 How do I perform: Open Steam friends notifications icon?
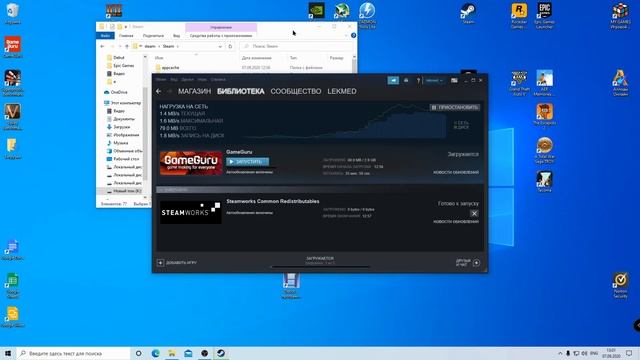(406, 80)
